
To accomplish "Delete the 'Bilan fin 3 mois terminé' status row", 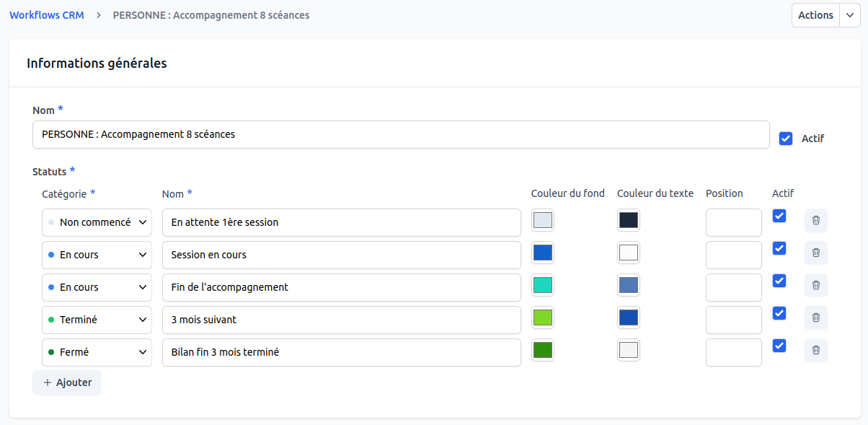I will tap(815, 350).
